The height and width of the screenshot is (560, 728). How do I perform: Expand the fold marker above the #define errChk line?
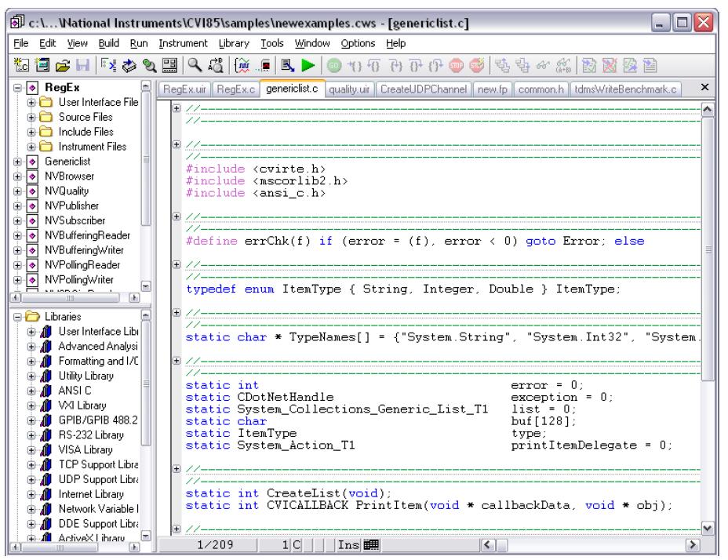177,216
